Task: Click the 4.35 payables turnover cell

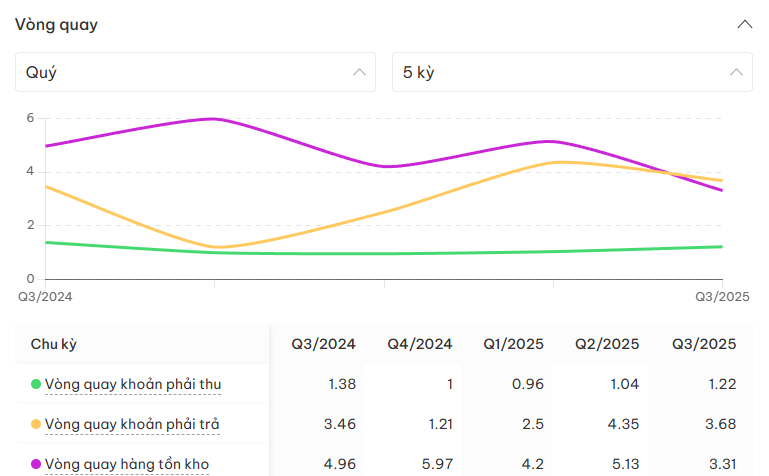Action: click(624, 424)
